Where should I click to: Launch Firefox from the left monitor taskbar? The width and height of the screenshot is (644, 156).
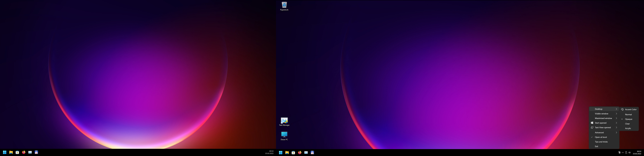[24, 152]
